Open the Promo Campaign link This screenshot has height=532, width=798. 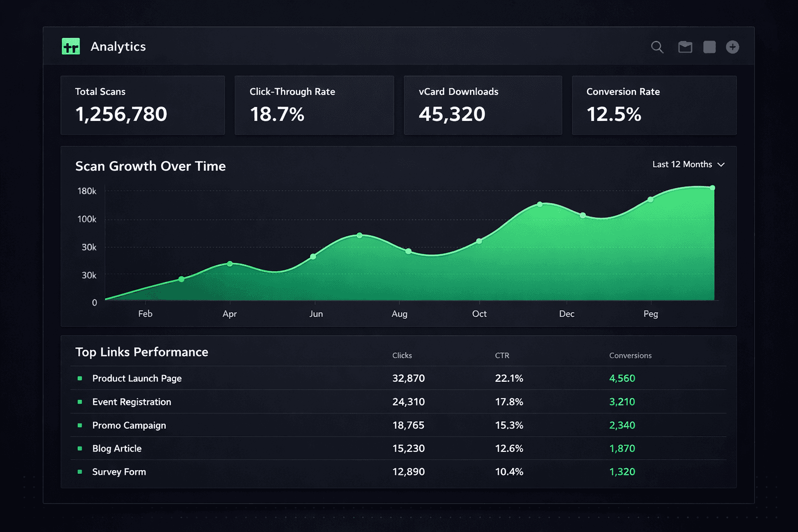coord(129,425)
